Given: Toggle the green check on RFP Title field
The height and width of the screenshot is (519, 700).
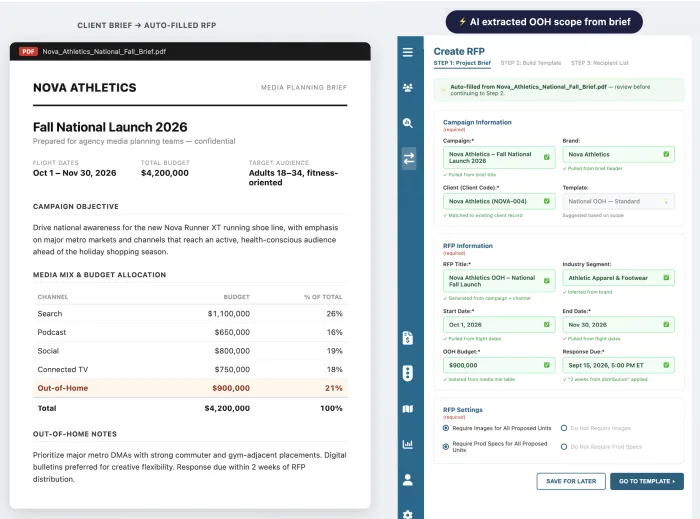Looking at the screenshot, I should point(546,281).
